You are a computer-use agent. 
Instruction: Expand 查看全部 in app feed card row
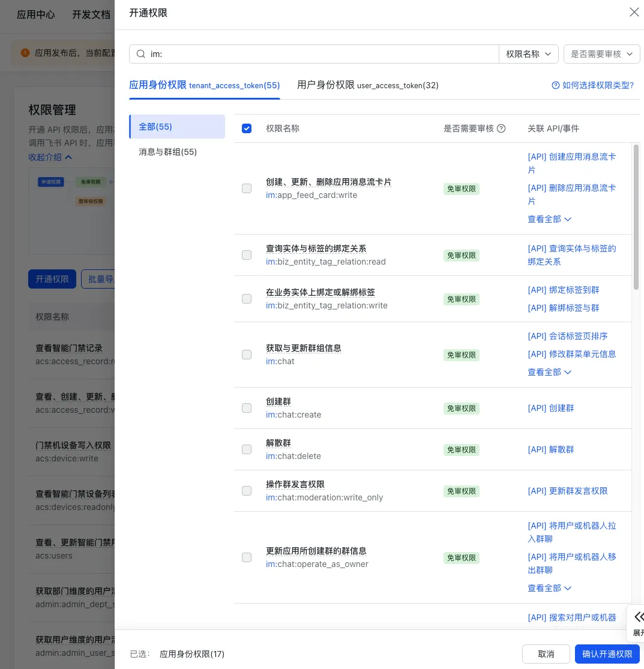tap(549, 219)
